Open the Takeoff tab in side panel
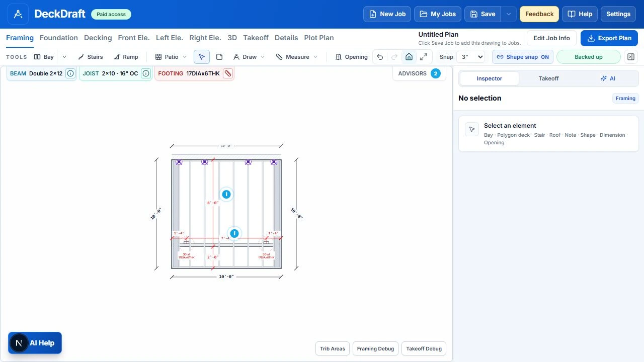The width and height of the screenshot is (644, 362). pyautogui.click(x=548, y=78)
